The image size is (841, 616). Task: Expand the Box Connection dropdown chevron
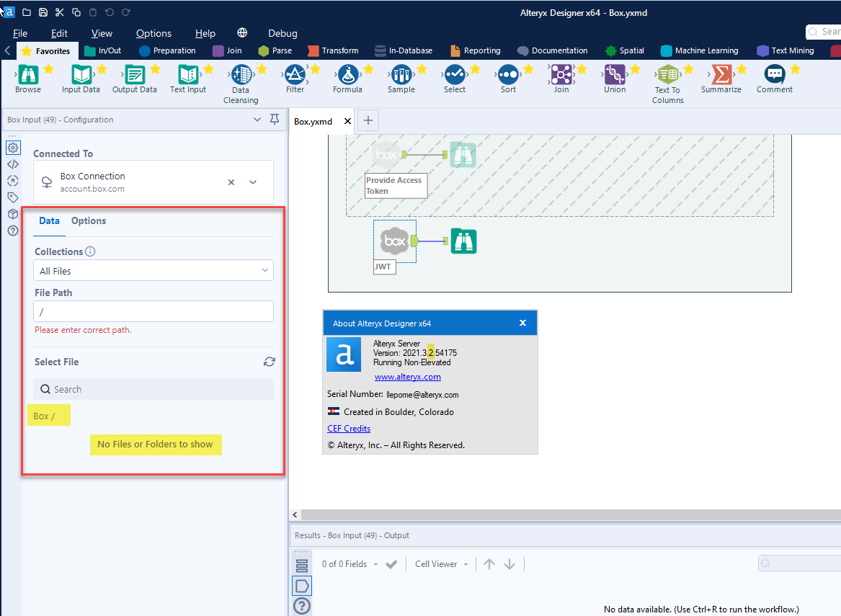tap(253, 182)
